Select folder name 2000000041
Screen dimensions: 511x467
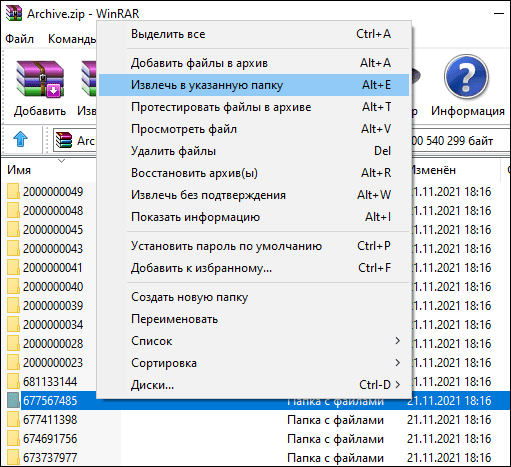(53, 268)
